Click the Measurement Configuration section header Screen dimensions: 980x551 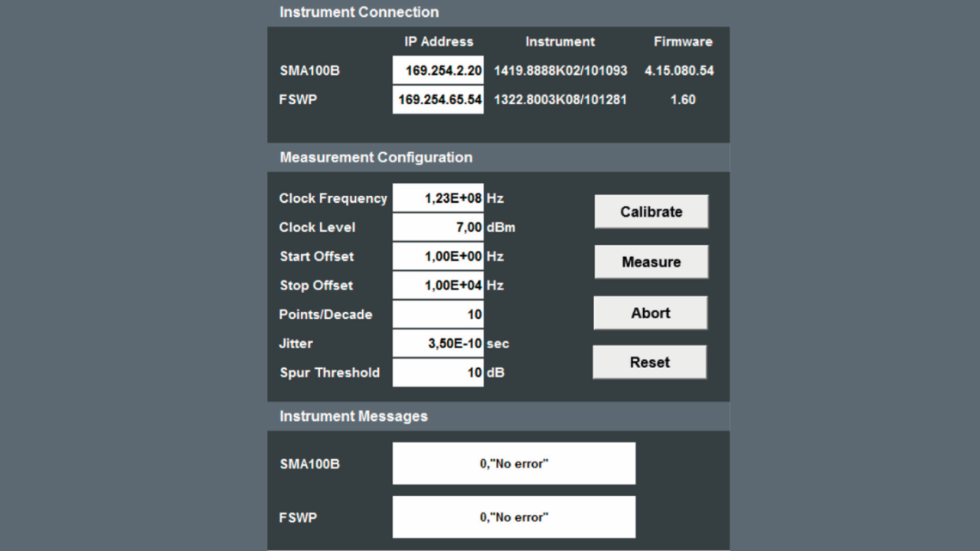coord(376,158)
